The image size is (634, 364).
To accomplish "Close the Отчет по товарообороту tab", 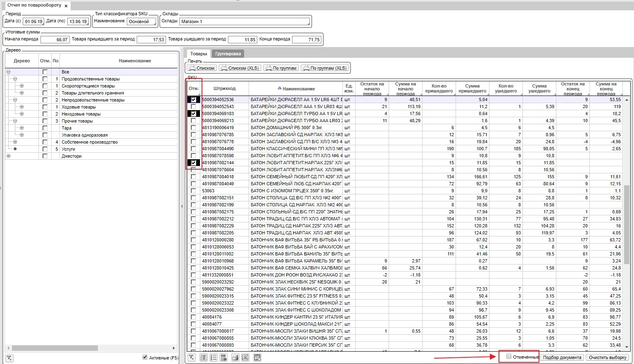I will click(x=66, y=6).
